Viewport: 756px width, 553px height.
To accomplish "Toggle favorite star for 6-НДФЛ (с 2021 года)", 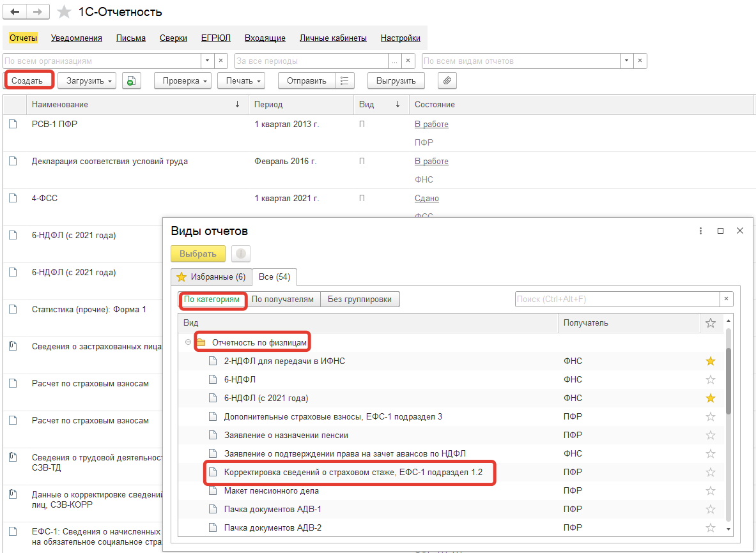I will pyautogui.click(x=710, y=398).
